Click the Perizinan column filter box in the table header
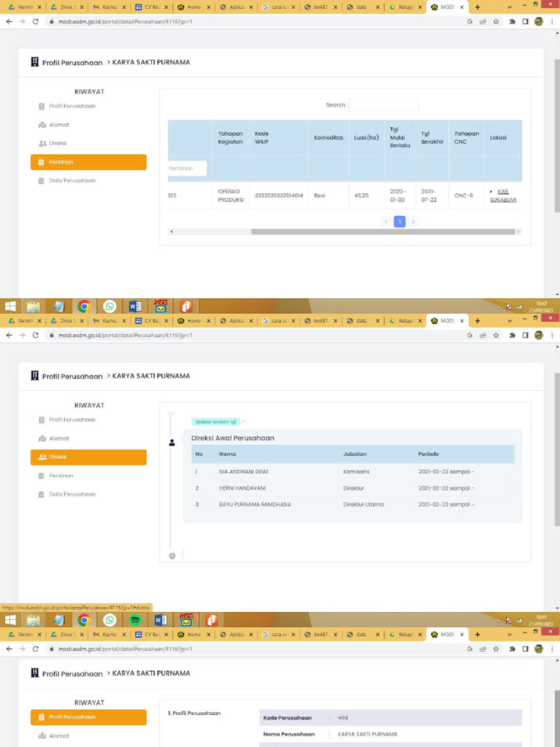 coord(187,169)
